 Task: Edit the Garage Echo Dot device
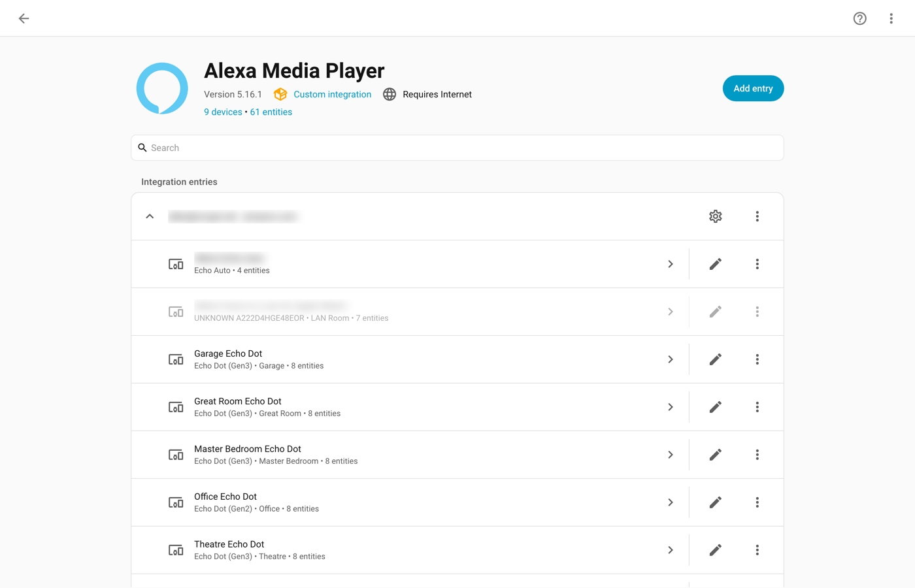pos(716,359)
